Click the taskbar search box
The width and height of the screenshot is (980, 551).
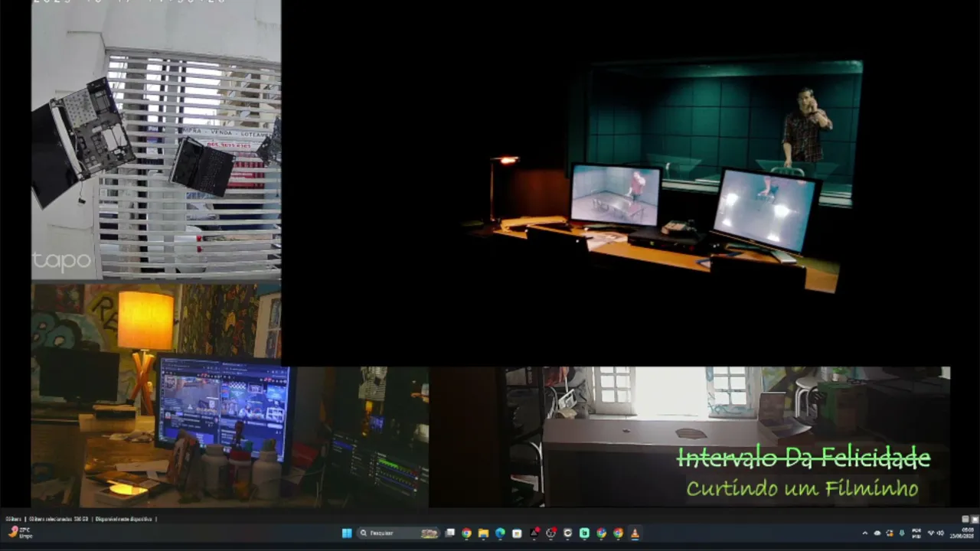[399, 533]
